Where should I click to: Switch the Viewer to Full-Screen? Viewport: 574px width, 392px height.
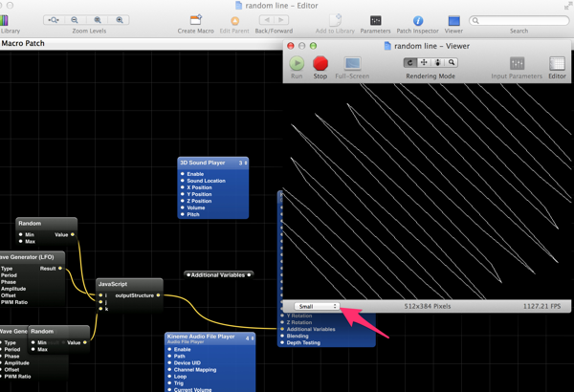[352, 64]
